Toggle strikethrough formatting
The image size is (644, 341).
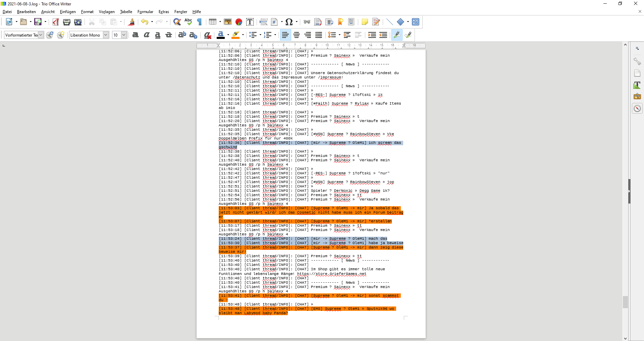169,35
